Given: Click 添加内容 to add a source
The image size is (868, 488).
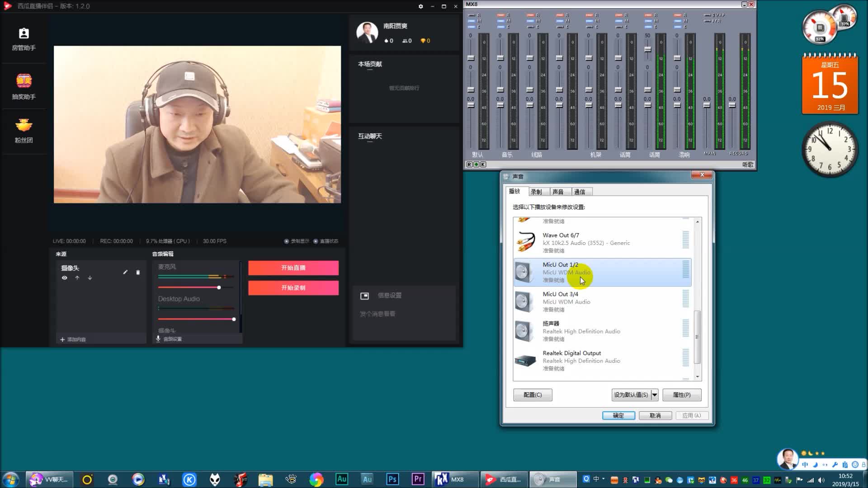Looking at the screenshot, I should pos(73,339).
